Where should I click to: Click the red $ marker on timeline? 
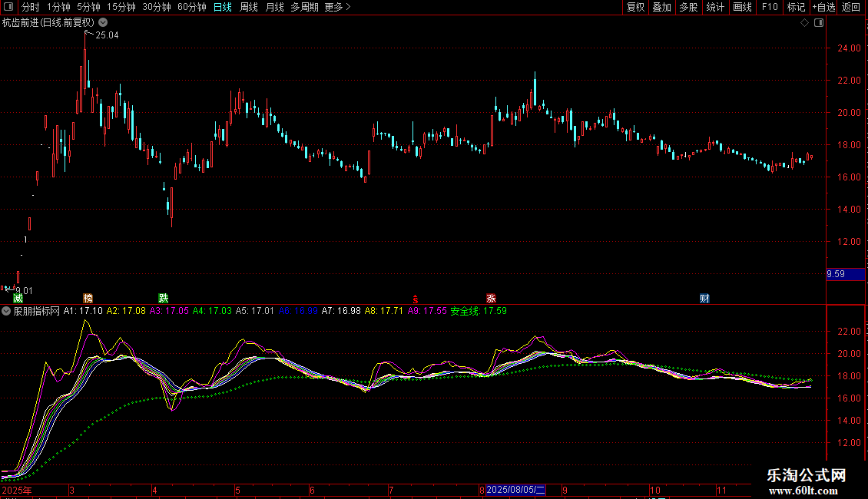tap(416, 299)
